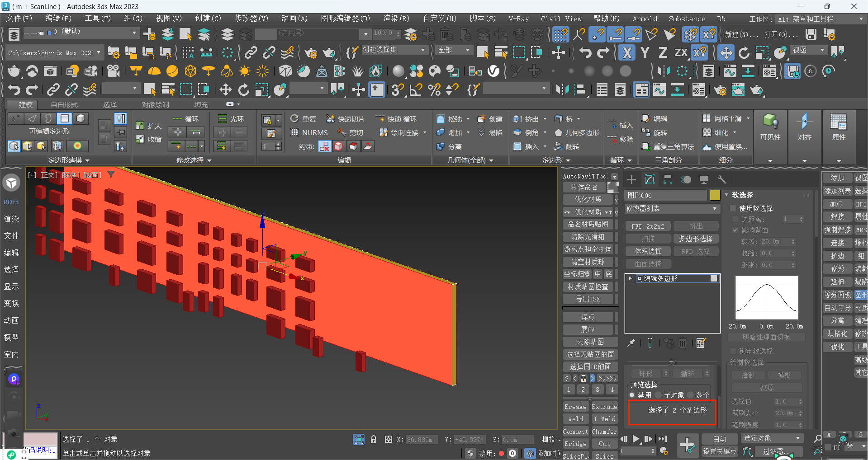Screen dimensions: 868x460
Task: Switch to the 对象绘制 ribbon tab
Action: (x=155, y=104)
